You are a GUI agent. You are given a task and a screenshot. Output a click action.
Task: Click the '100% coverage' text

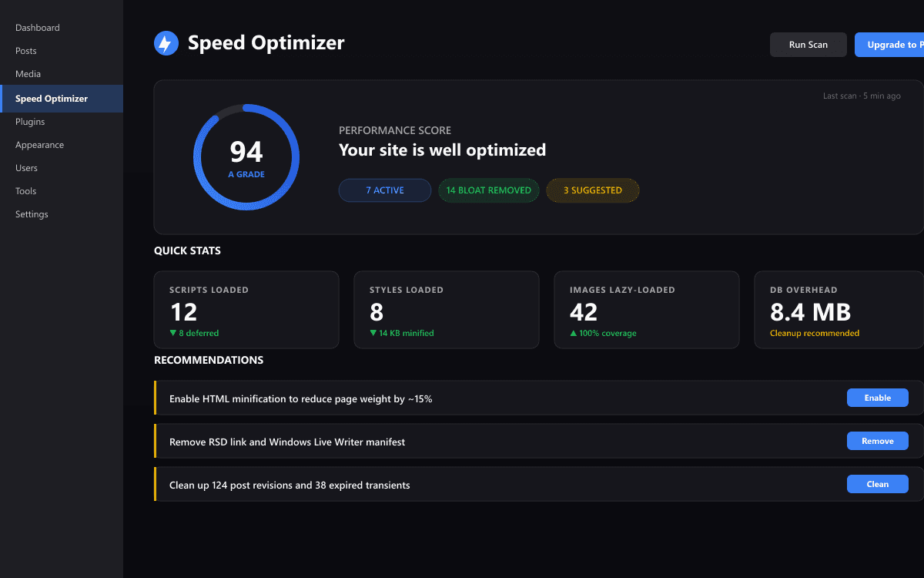603,334
